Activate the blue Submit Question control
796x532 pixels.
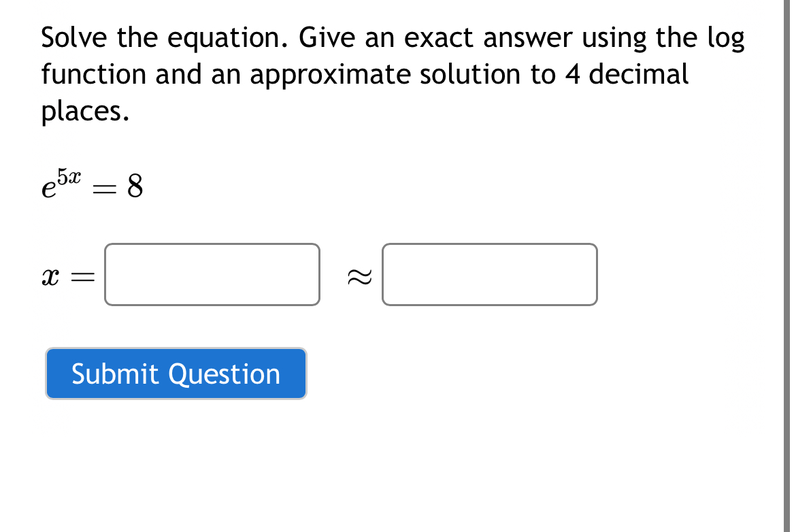(x=176, y=373)
